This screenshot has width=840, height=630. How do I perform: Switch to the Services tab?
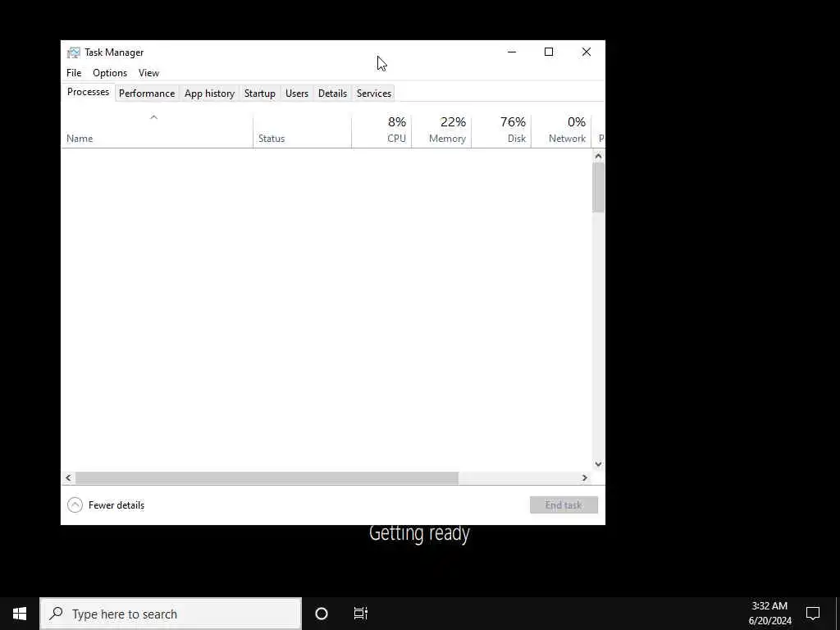coord(374,94)
